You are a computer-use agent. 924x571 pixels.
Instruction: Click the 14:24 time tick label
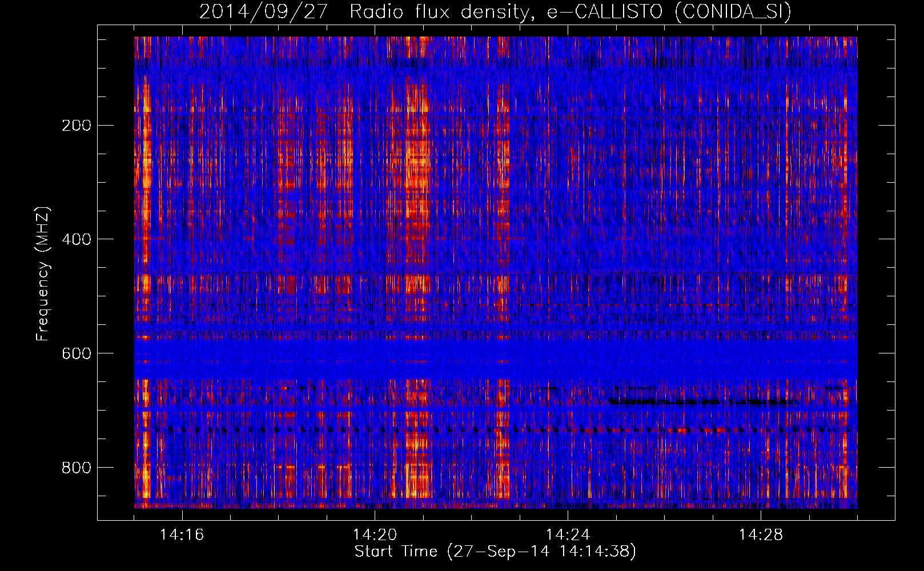click(x=568, y=534)
